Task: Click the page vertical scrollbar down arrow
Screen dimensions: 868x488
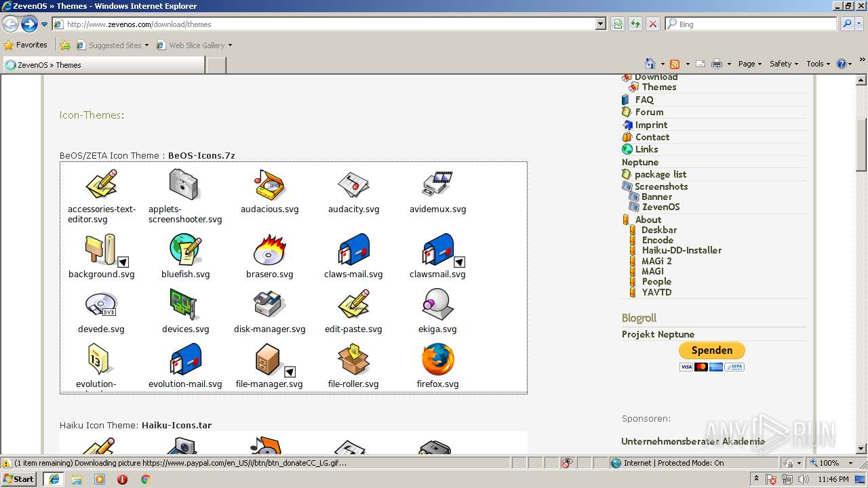Action: click(x=862, y=448)
